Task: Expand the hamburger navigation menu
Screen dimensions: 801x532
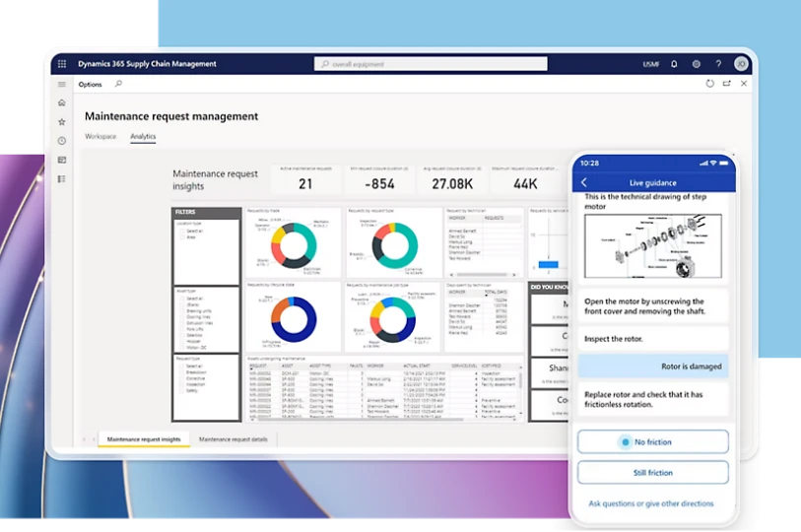Action: (x=62, y=84)
